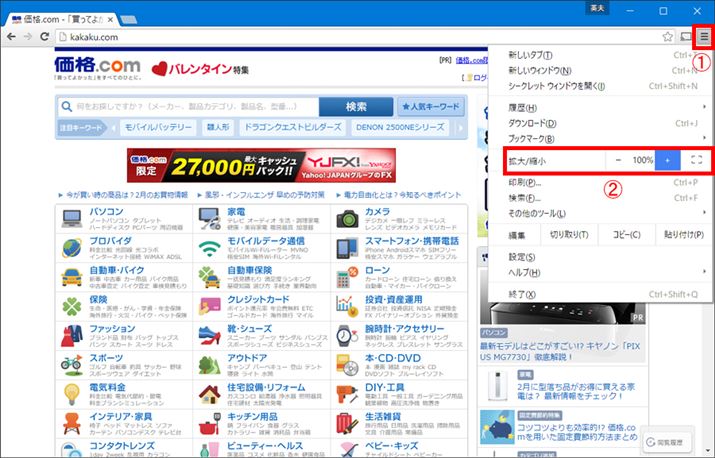Click the 投資・資産運用 chart icon
The width and height of the screenshot is (715, 458).
347,307
